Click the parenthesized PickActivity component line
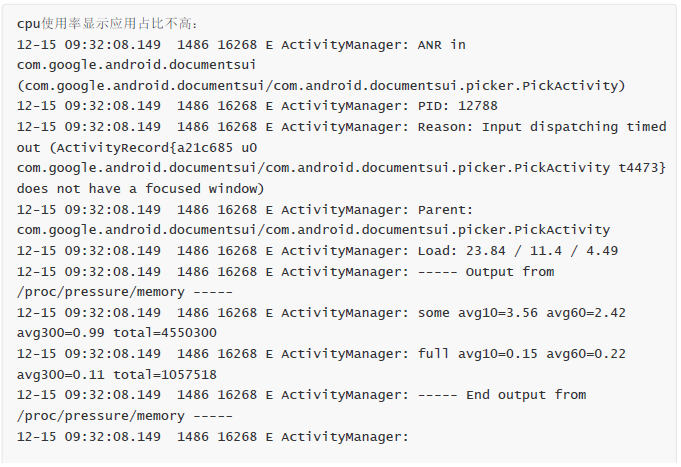The image size is (681, 467). pyautogui.click(x=321, y=86)
